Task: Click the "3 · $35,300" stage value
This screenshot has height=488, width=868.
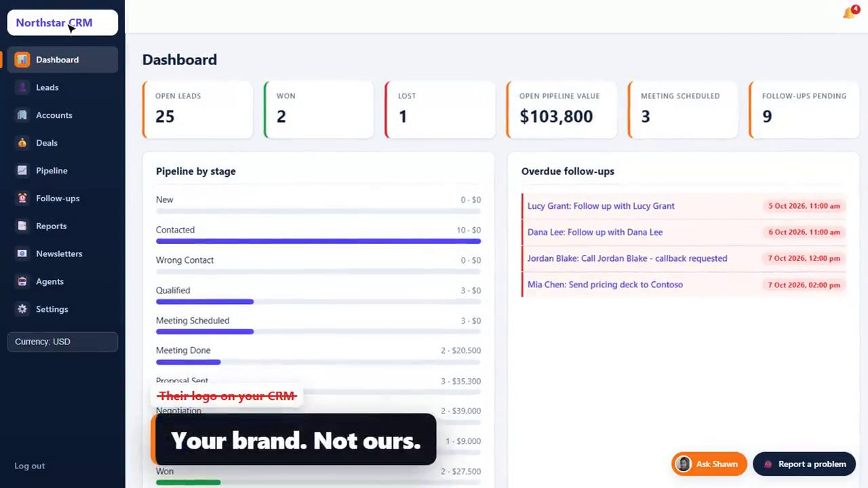Action: coord(460,381)
